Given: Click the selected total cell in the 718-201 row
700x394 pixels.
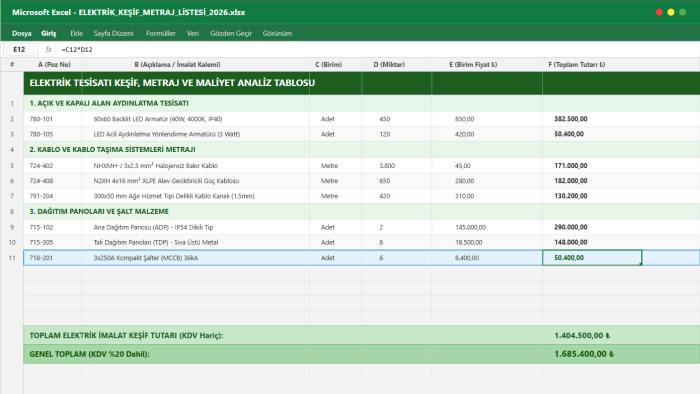Looking at the screenshot, I should (x=592, y=258).
